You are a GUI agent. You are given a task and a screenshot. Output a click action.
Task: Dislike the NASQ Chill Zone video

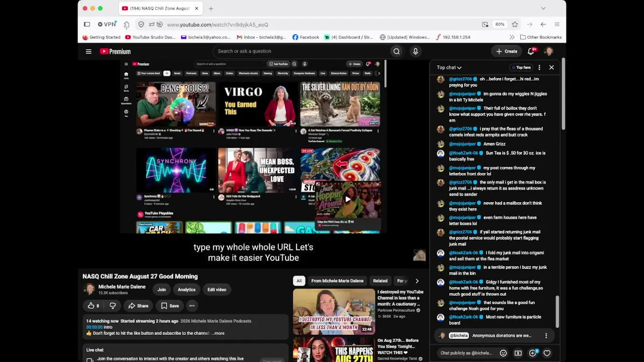pyautogui.click(x=113, y=306)
